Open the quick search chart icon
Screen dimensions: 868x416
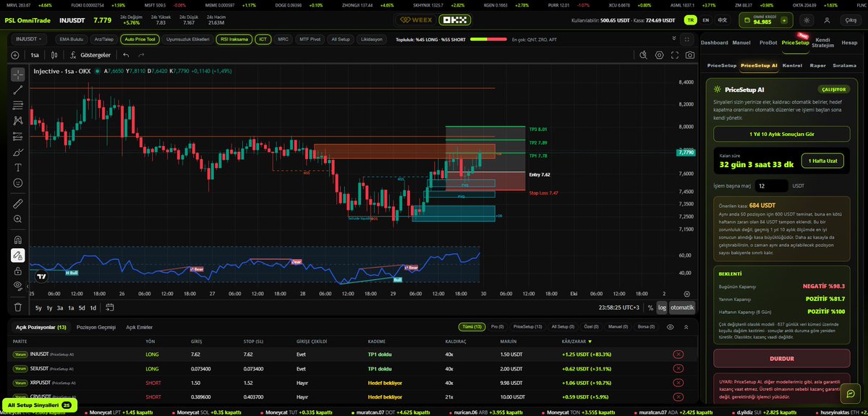[644, 54]
